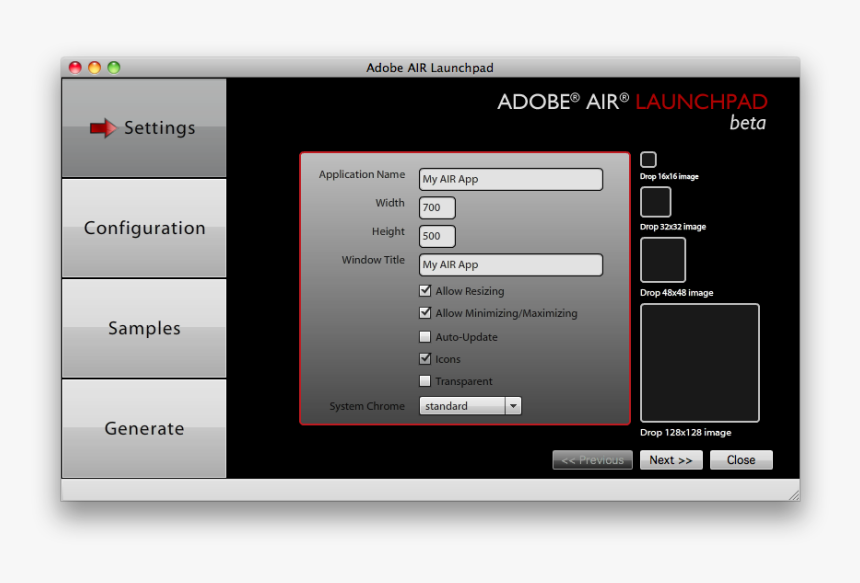The width and height of the screenshot is (860, 583).
Task: Enable the Auto-Update option
Action: 425,336
